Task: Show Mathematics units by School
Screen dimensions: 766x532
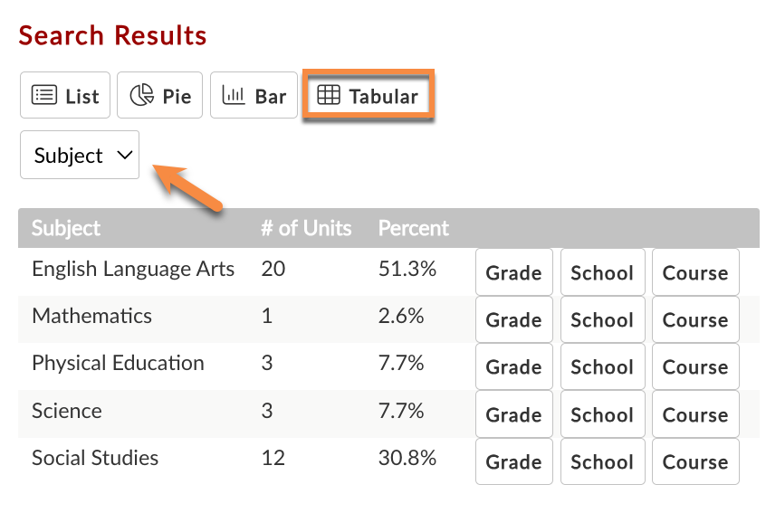Action: click(602, 319)
